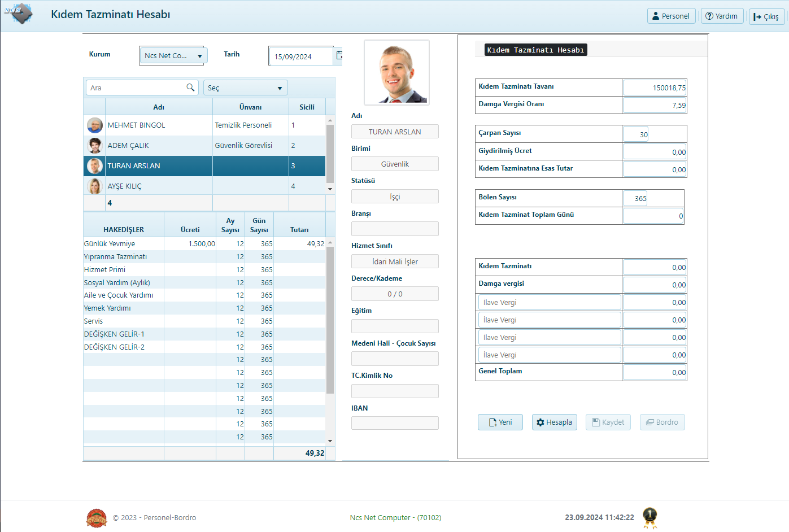Select the ADEM ÇALIK row
Viewport: 789px width, 532px height.
(204, 146)
